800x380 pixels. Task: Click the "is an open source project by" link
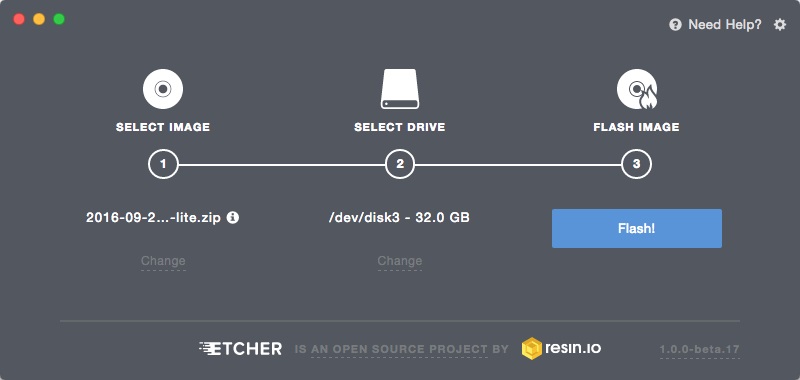click(402, 349)
